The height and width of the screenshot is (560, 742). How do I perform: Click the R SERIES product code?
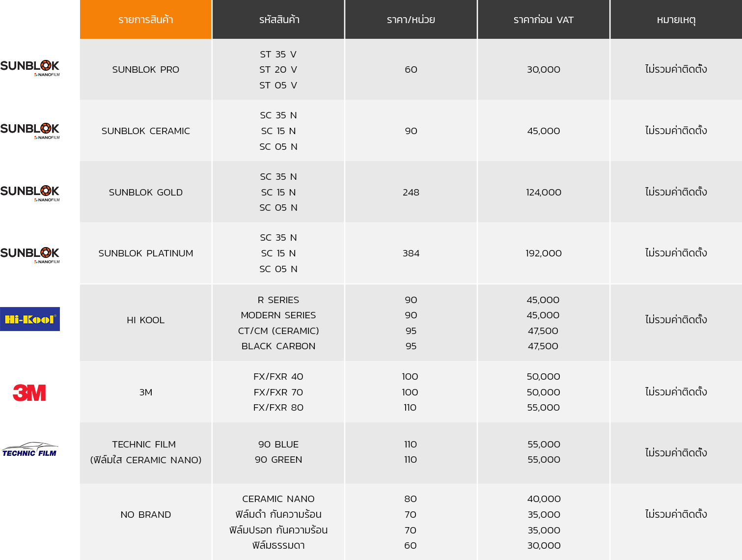pyautogui.click(x=278, y=300)
